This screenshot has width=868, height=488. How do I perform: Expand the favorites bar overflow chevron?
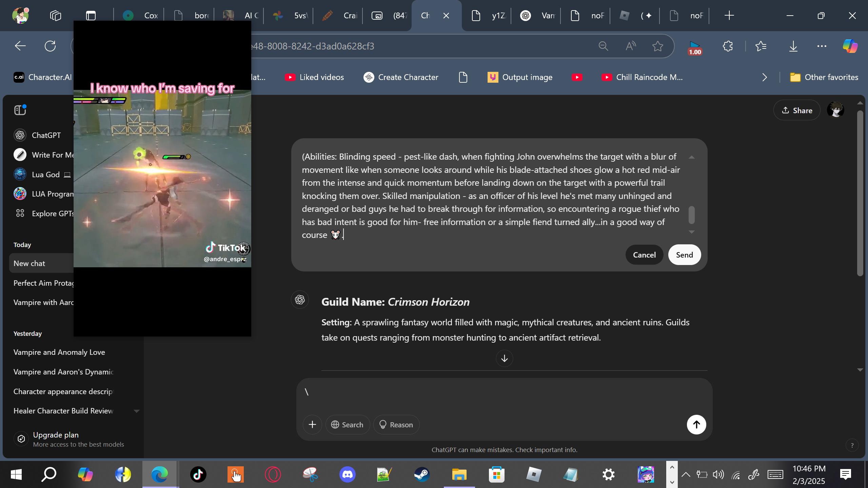tap(764, 77)
